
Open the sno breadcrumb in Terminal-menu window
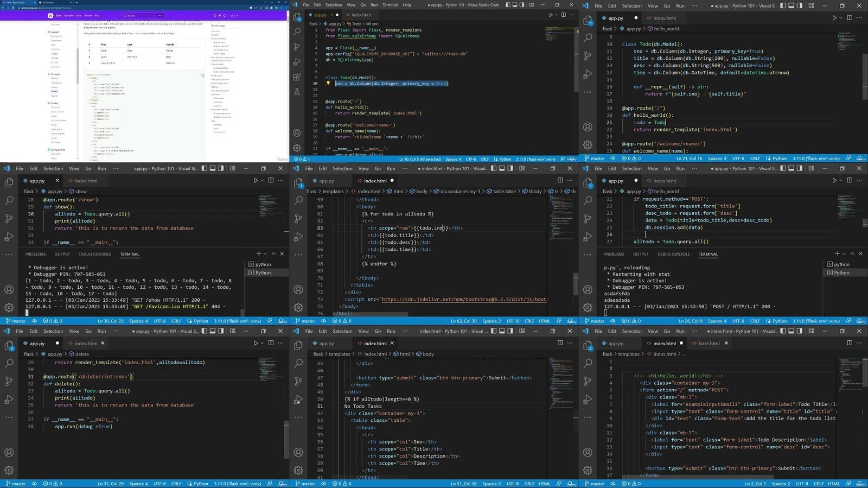(372, 24)
